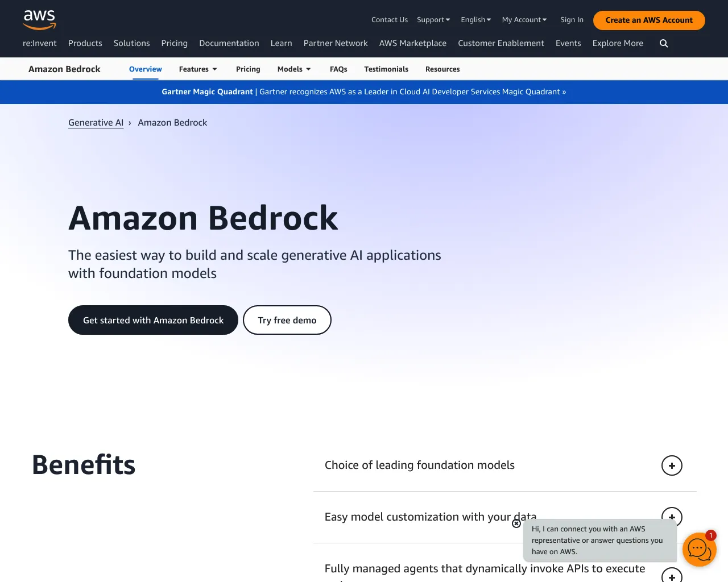The height and width of the screenshot is (582, 728).
Task: Expand 'Choice of leading foundation models' plus icon
Action: click(x=672, y=465)
